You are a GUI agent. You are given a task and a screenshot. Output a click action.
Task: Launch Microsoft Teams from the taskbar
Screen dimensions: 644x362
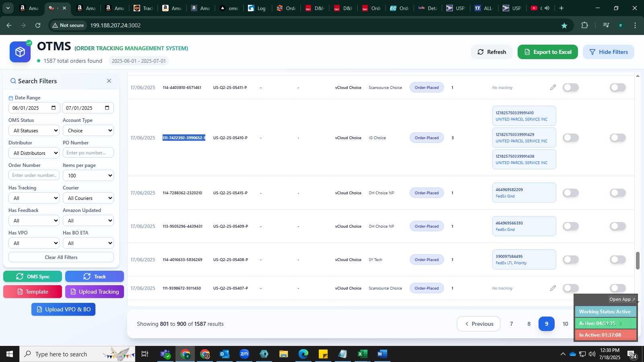tap(165, 354)
